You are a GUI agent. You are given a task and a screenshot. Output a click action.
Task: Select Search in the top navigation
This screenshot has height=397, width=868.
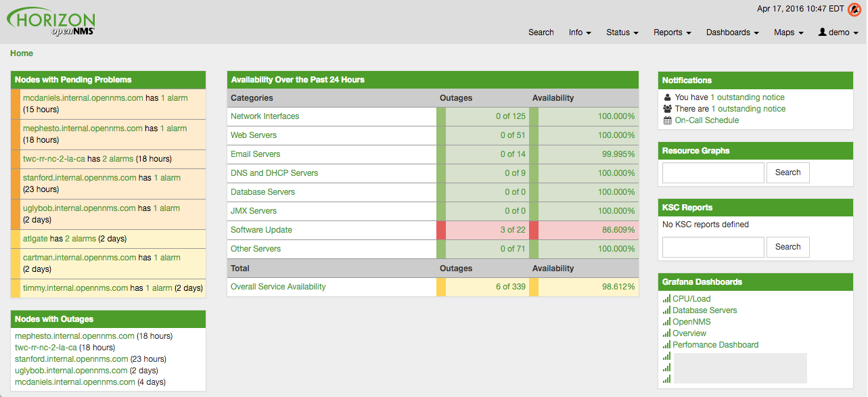tap(541, 32)
